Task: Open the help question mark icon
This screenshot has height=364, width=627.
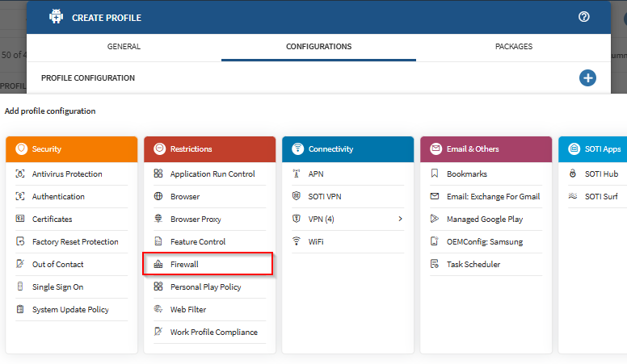Action: 584,17
